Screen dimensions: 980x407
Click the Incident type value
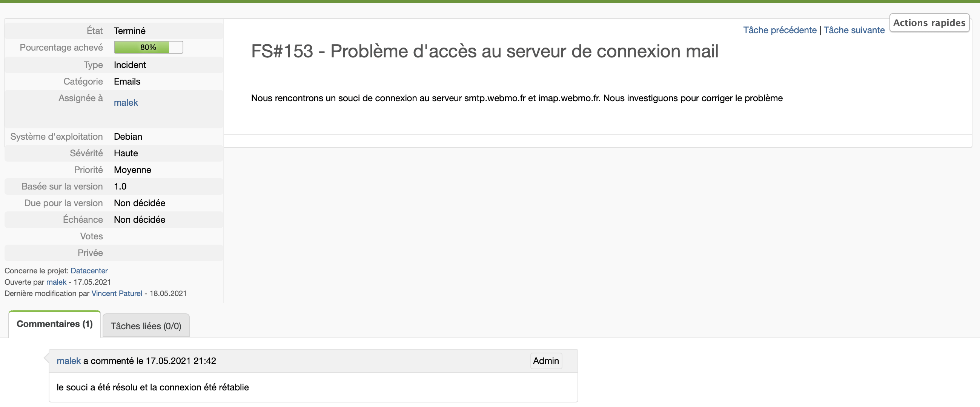(x=130, y=65)
